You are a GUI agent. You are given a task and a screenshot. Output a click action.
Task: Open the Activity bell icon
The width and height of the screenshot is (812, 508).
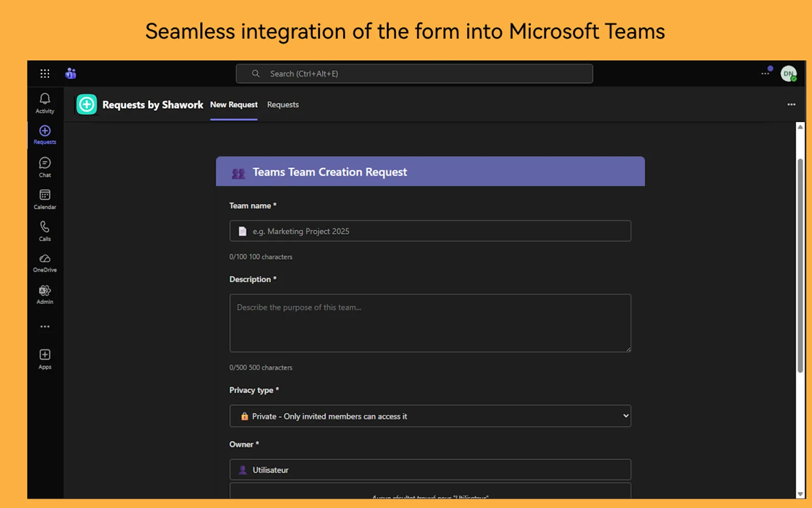pyautogui.click(x=45, y=103)
